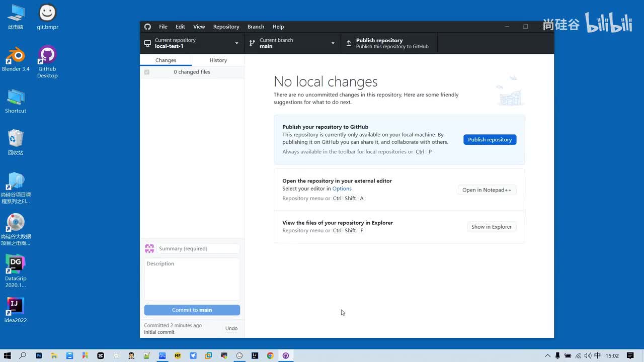Switch to the History tab
This screenshot has height=362, width=644.
[x=218, y=60]
